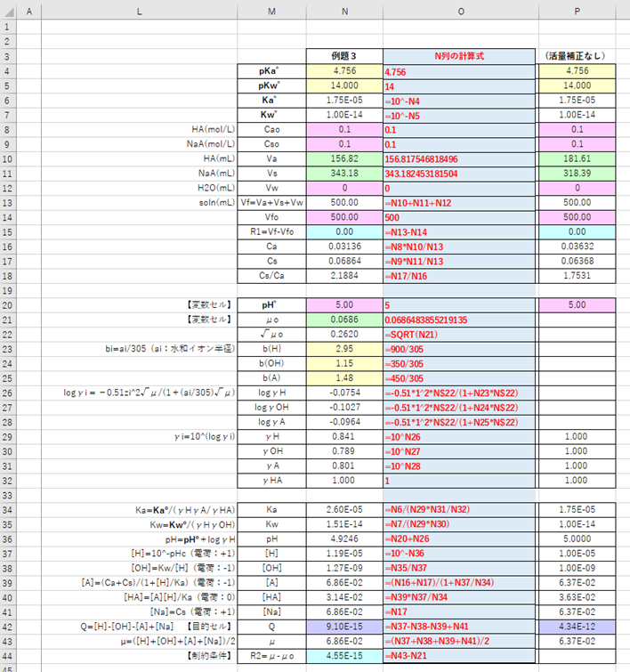Click formula cell '=900/305'

(459, 349)
